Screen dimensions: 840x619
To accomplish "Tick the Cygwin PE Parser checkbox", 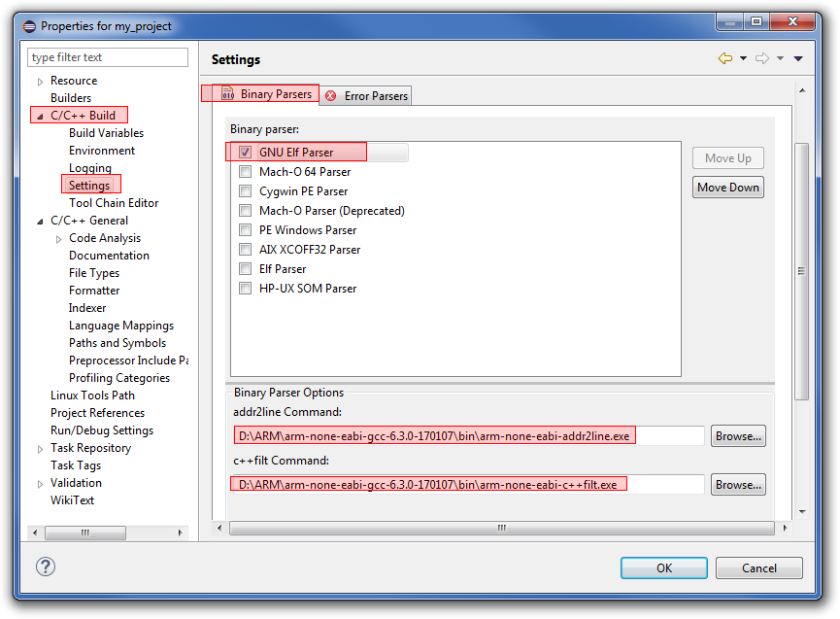I will pos(245,191).
